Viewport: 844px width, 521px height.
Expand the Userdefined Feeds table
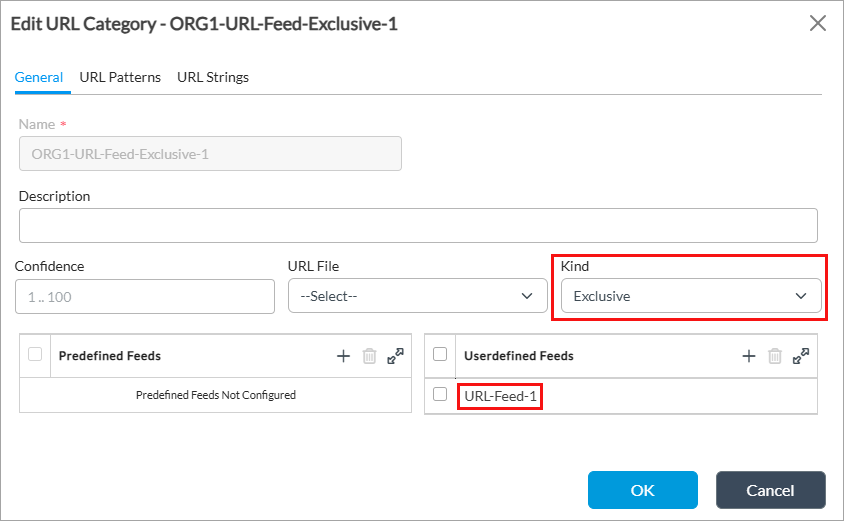pyautogui.click(x=800, y=356)
